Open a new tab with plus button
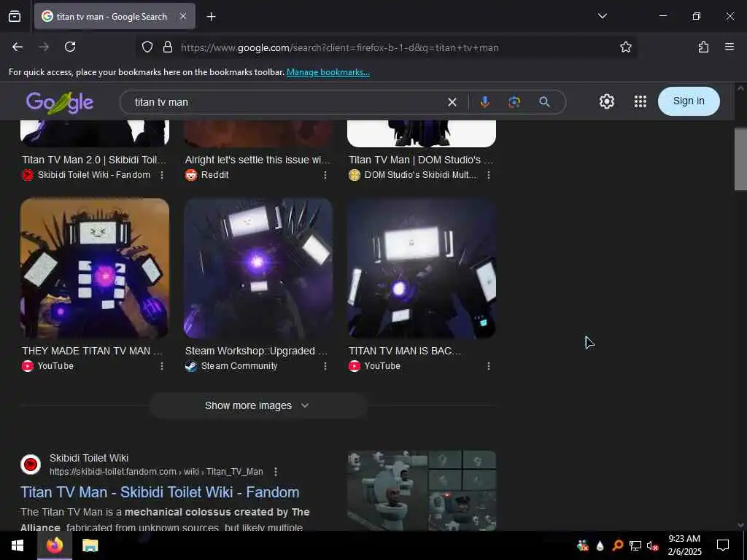The height and width of the screenshot is (560, 747). 211,17
